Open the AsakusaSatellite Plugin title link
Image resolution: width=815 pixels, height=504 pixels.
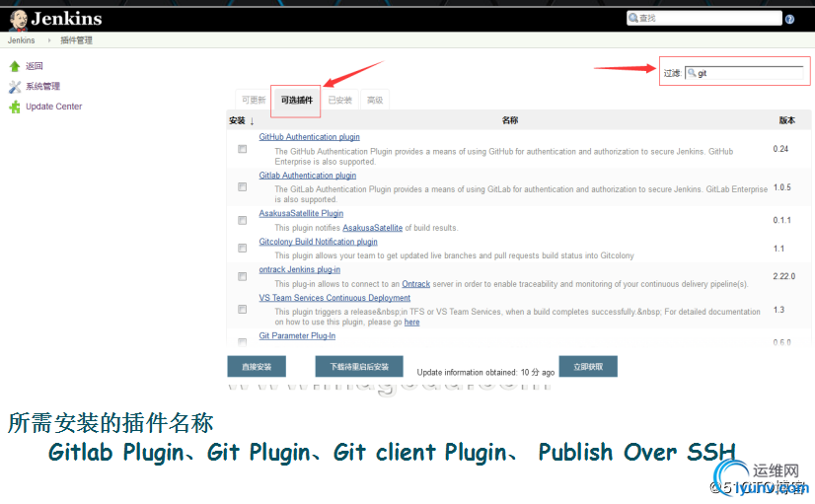pos(301,213)
